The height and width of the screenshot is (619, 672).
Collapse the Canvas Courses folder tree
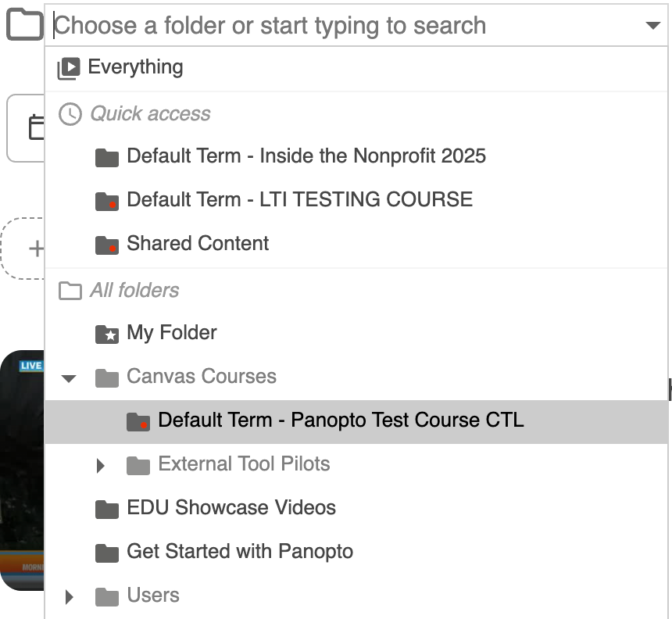coord(70,378)
